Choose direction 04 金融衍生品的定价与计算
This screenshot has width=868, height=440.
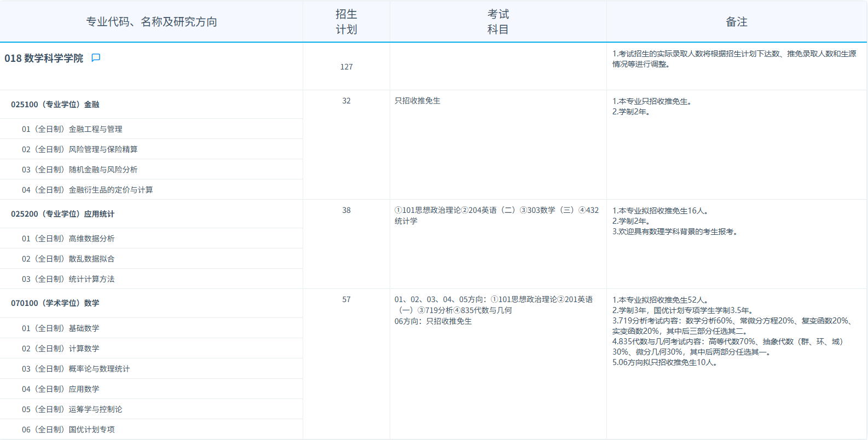click(88, 190)
